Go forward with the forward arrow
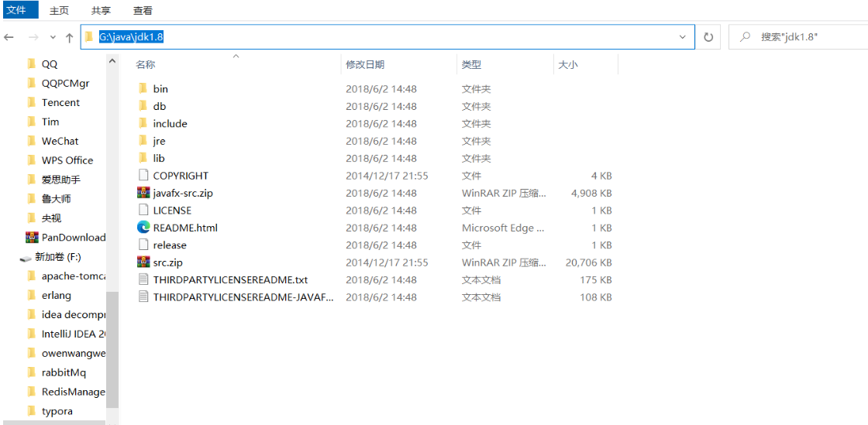The image size is (868, 425). (33, 37)
